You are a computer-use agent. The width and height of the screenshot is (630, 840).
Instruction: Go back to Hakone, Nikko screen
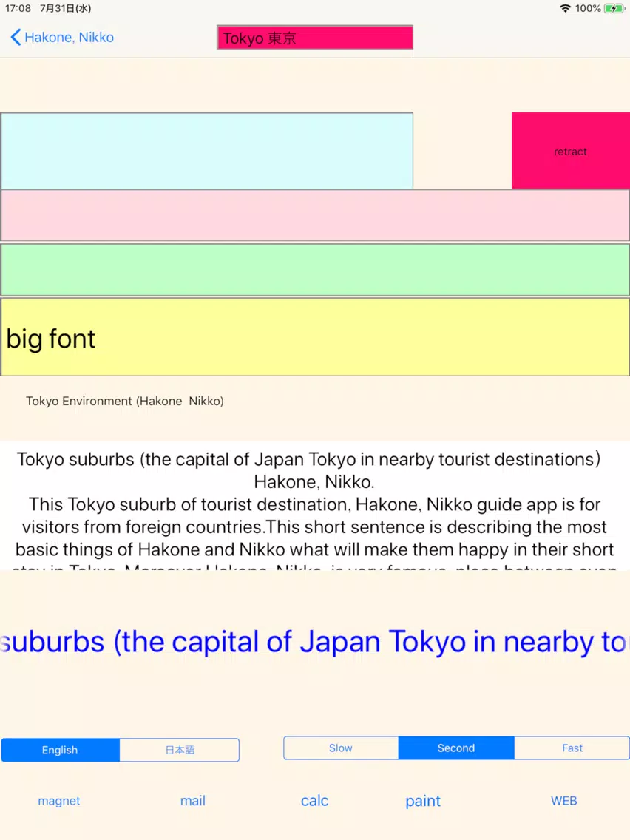pos(62,38)
